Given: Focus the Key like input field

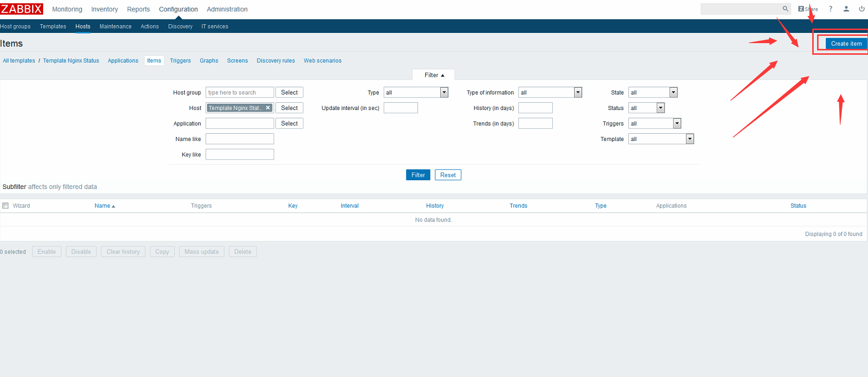Looking at the screenshot, I should [240, 154].
